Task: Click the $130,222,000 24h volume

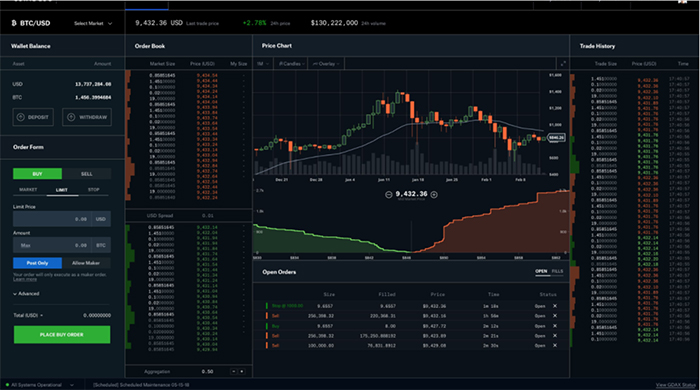Action: [x=334, y=23]
